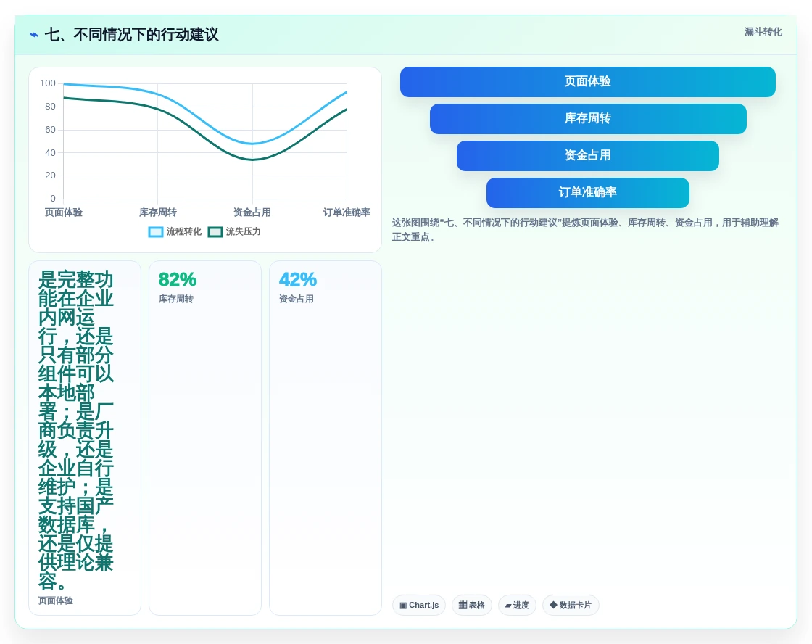Click the 漏斗转化 label in header
Viewport: 812px width, 644px height.
click(763, 32)
